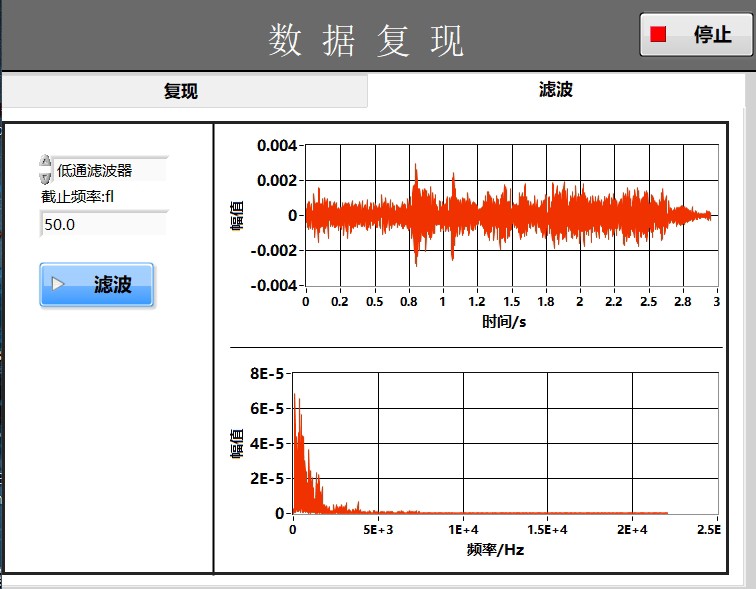Click the 8E-5 y-axis value on spectrum graph
756x589 pixels.
[267, 374]
